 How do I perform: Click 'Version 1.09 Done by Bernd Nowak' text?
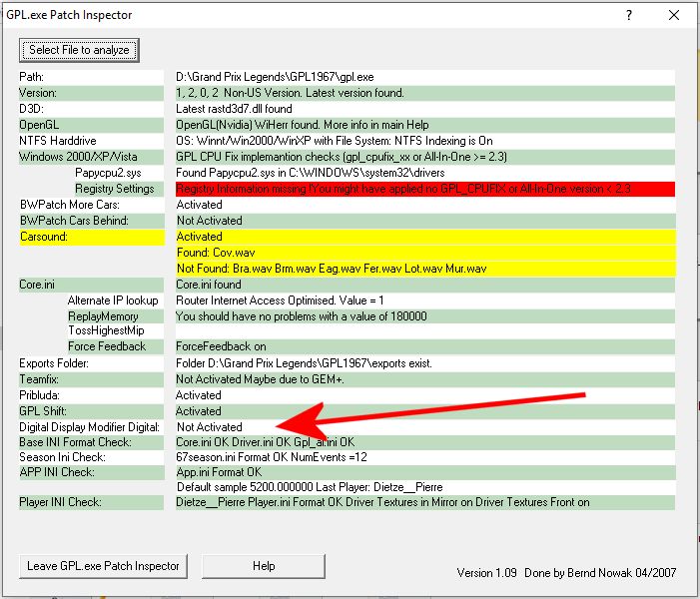[x=566, y=573]
